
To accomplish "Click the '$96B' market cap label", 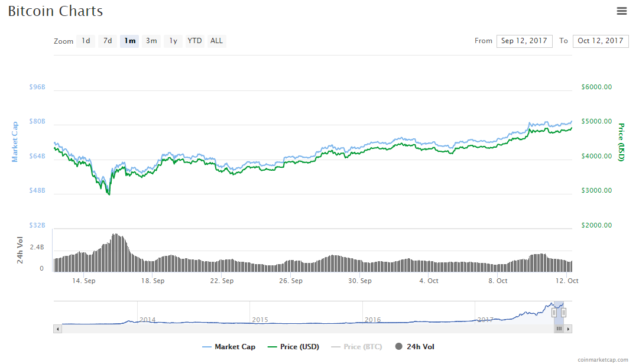I will click(x=37, y=87).
